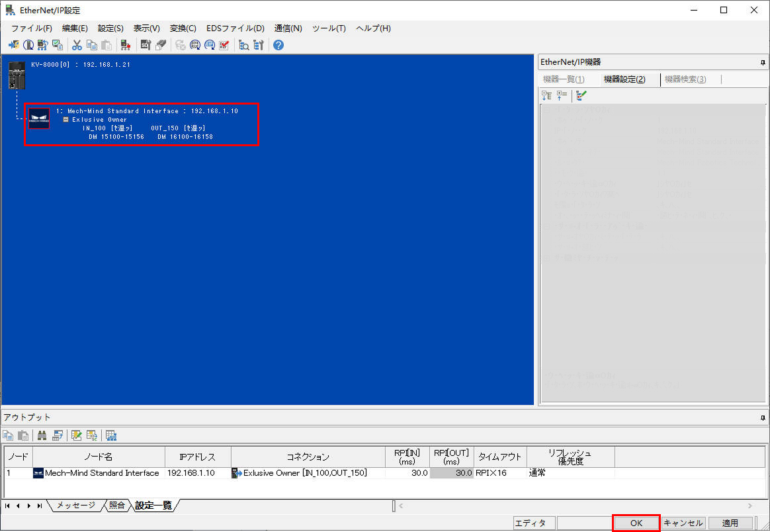Click the SD card settings icon on the toolbar

coord(144,44)
